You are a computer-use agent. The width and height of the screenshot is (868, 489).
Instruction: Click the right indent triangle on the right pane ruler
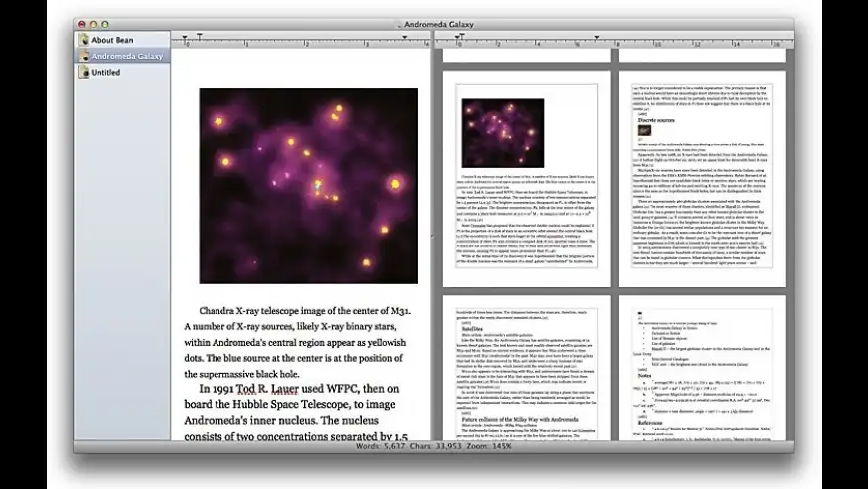pos(597,38)
